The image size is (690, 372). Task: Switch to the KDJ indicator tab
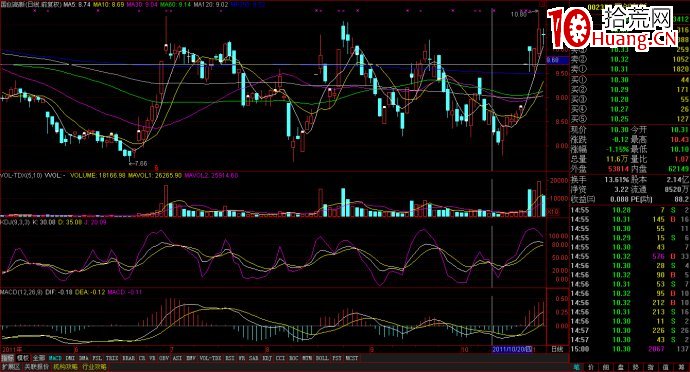coord(267,358)
